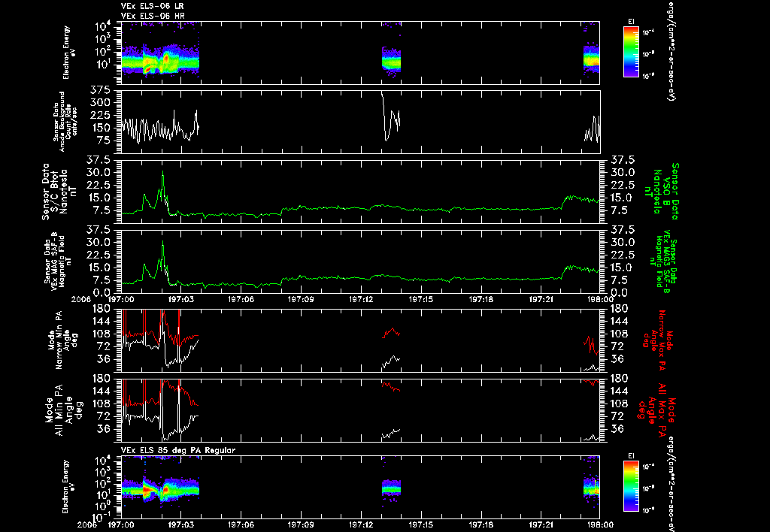Click the '10^4' tick on top spectrogram axis
This screenshot has width=770, height=532.
103,26
